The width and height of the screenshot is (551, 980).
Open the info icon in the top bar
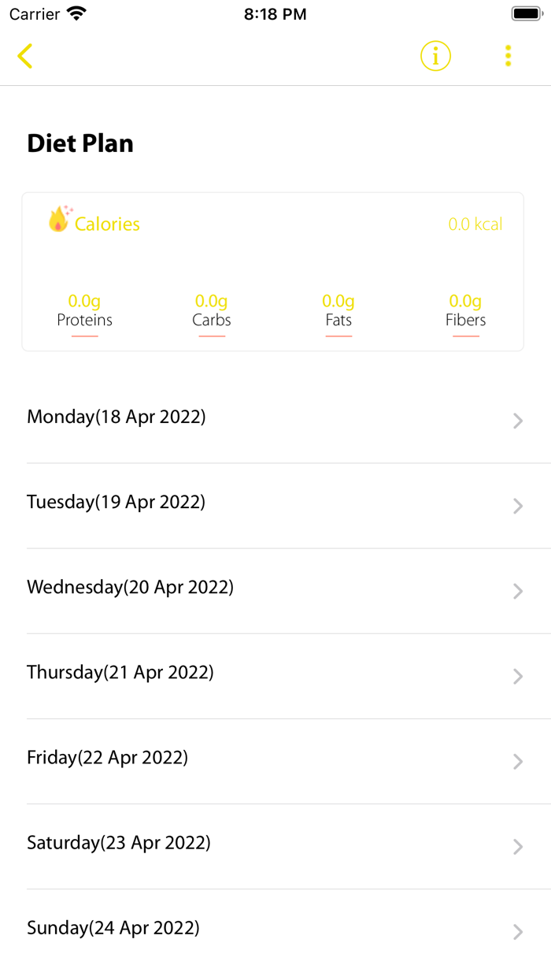pos(435,56)
